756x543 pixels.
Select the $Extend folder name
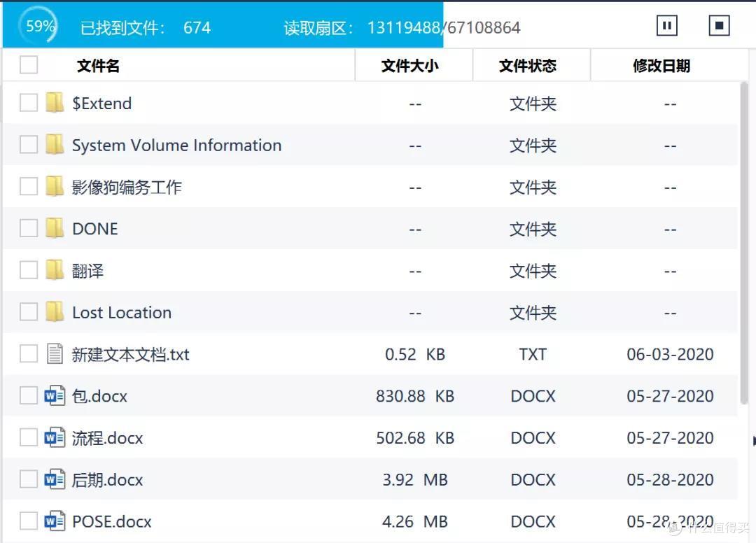[101, 103]
